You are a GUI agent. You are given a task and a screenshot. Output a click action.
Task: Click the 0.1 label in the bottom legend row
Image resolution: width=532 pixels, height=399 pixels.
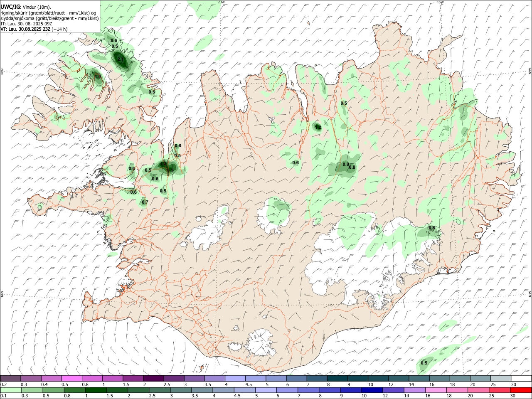(4, 396)
